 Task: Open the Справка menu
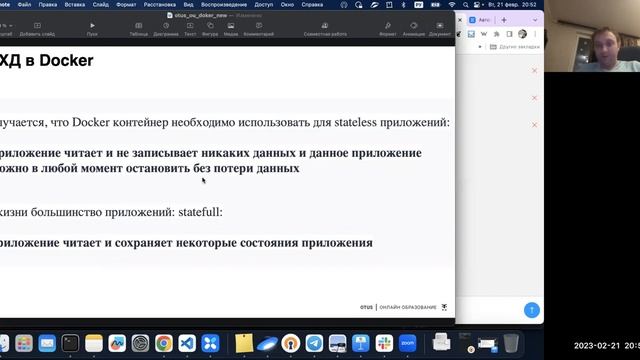(312, 4)
